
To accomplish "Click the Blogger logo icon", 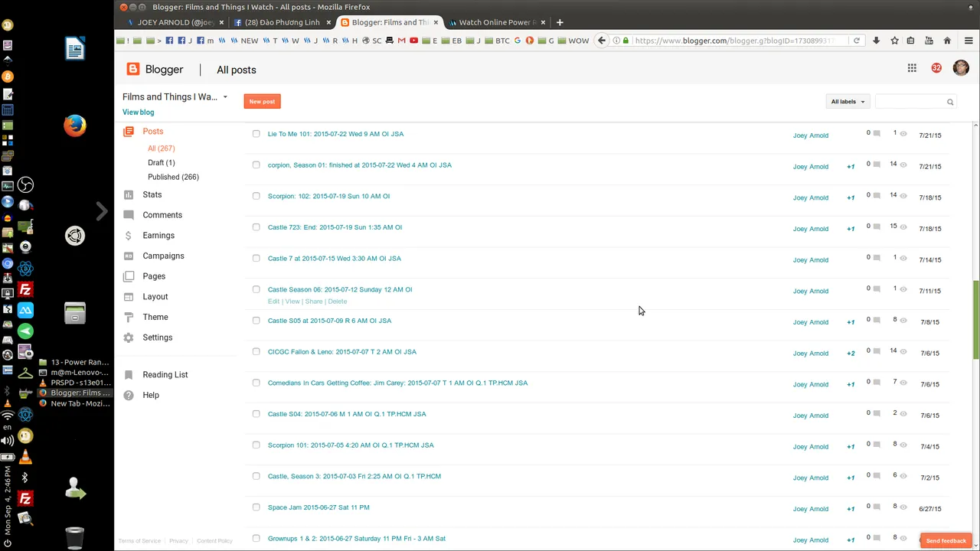I will click(133, 69).
